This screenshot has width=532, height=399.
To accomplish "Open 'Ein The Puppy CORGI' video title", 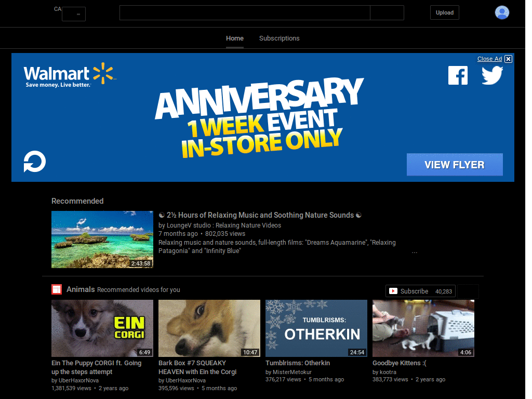I will click(96, 367).
